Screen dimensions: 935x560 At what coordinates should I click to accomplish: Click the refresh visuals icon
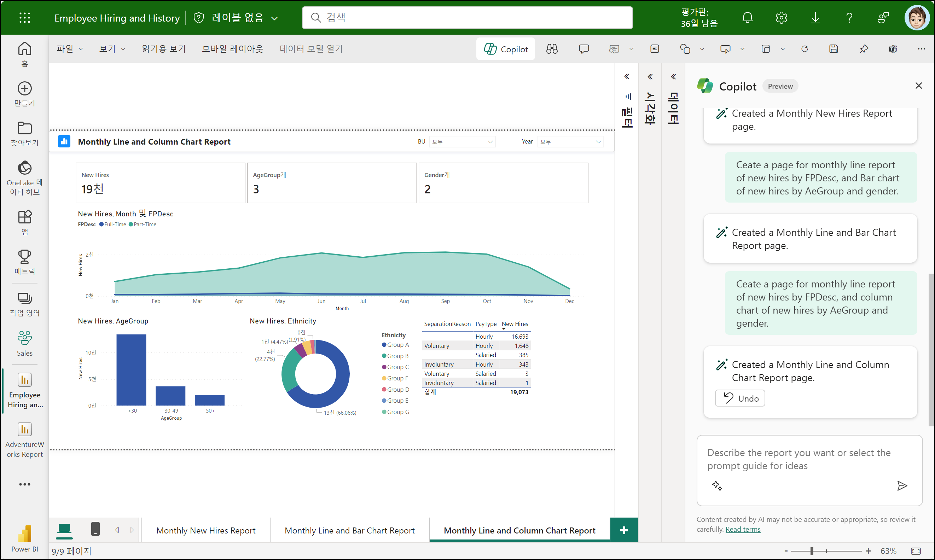[x=805, y=49]
